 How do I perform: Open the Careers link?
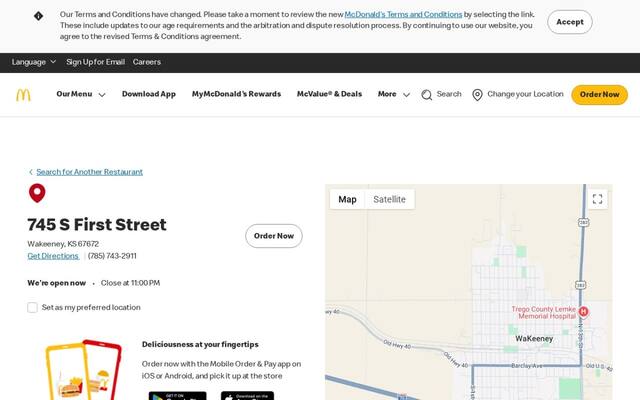147,62
